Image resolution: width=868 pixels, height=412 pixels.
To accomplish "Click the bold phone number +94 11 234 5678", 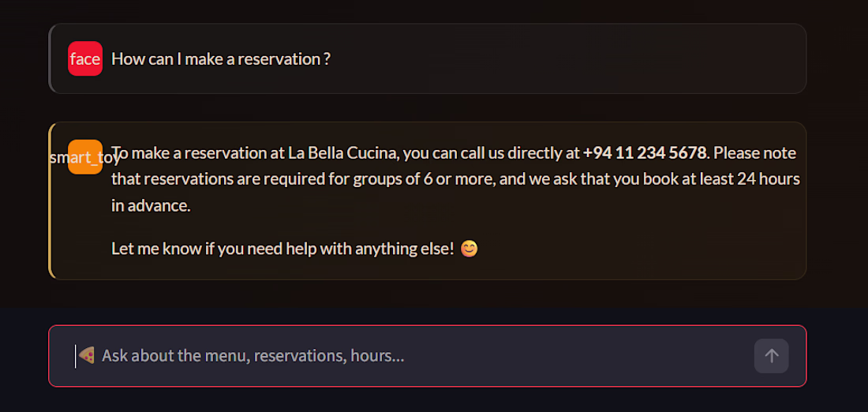I will click(x=645, y=152).
